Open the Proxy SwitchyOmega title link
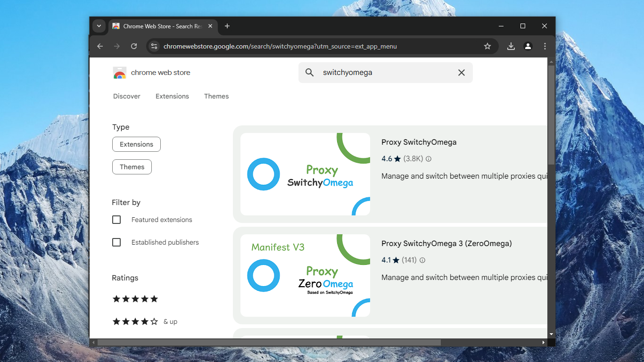 click(x=419, y=142)
